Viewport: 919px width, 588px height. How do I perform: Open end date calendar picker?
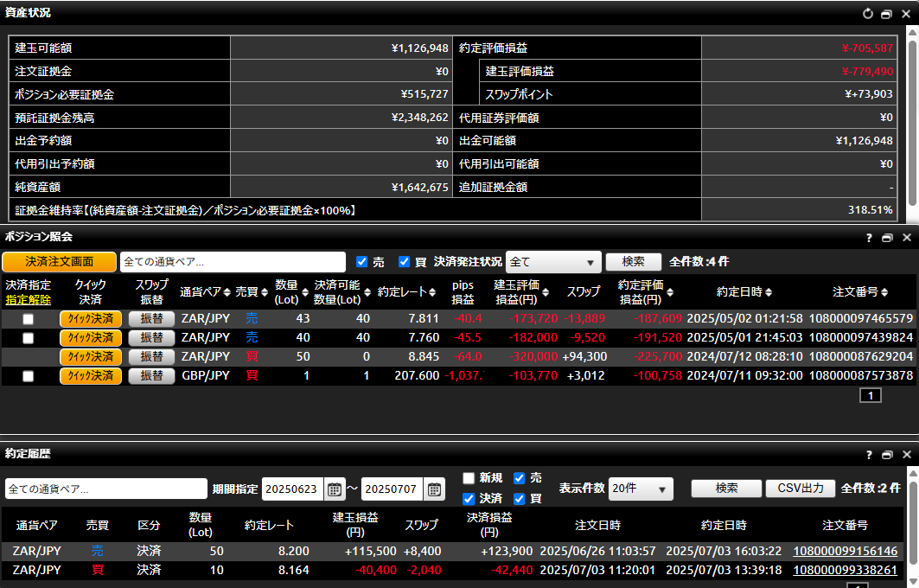434,489
